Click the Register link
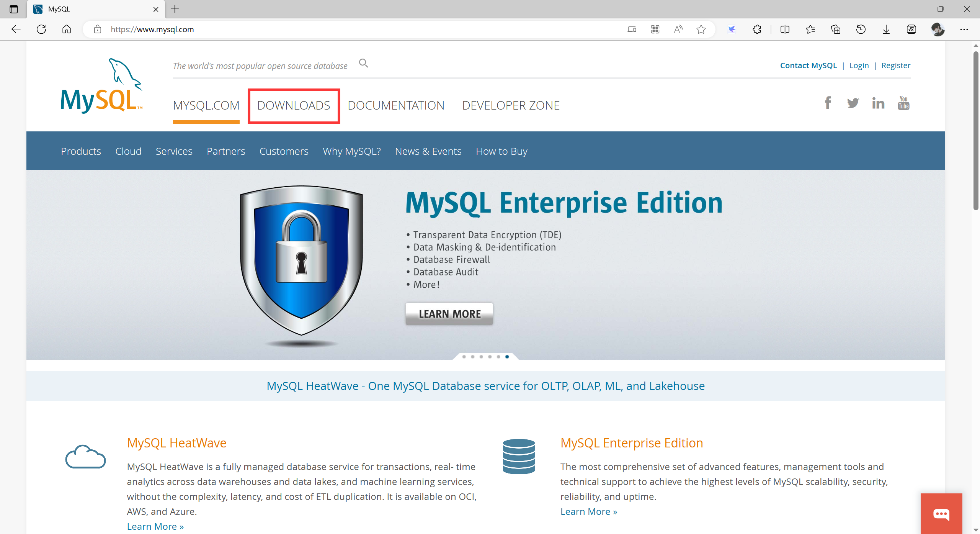 click(x=895, y=66)
